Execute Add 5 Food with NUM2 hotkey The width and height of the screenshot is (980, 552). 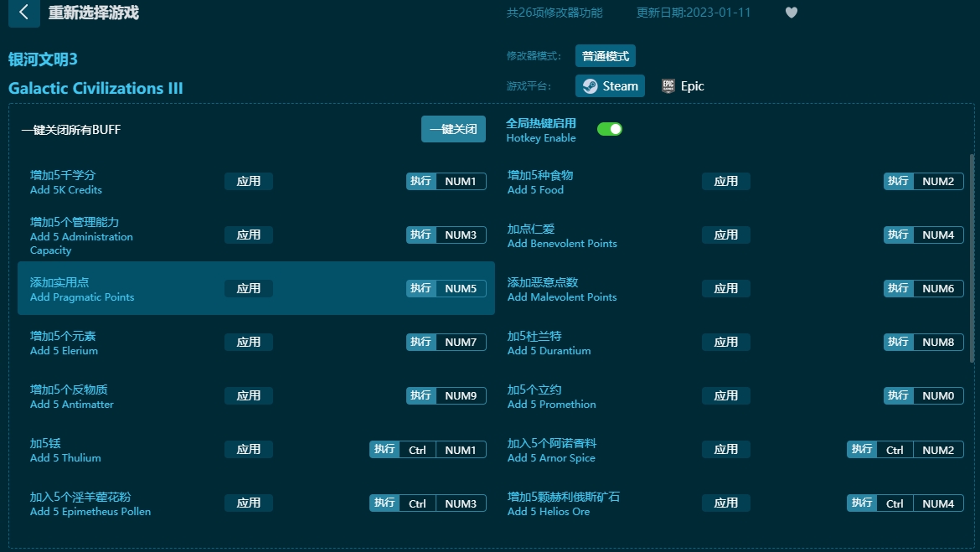(924, 181)
